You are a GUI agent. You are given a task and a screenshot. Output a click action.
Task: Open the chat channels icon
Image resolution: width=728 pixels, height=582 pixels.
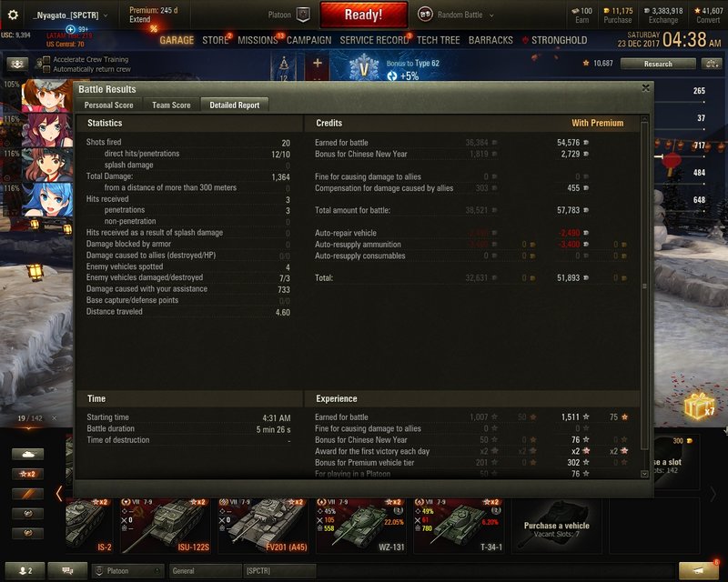point(67,570)
